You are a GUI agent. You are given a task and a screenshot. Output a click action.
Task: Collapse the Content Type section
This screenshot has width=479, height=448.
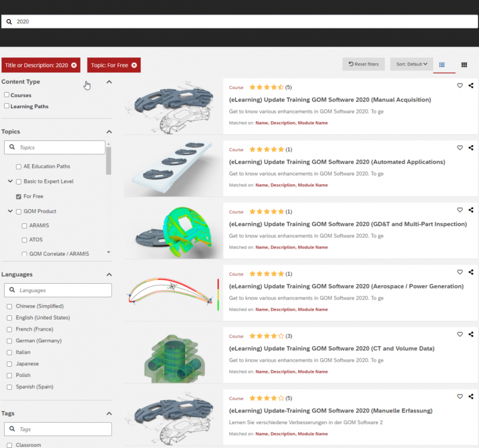tap(109, 82)
